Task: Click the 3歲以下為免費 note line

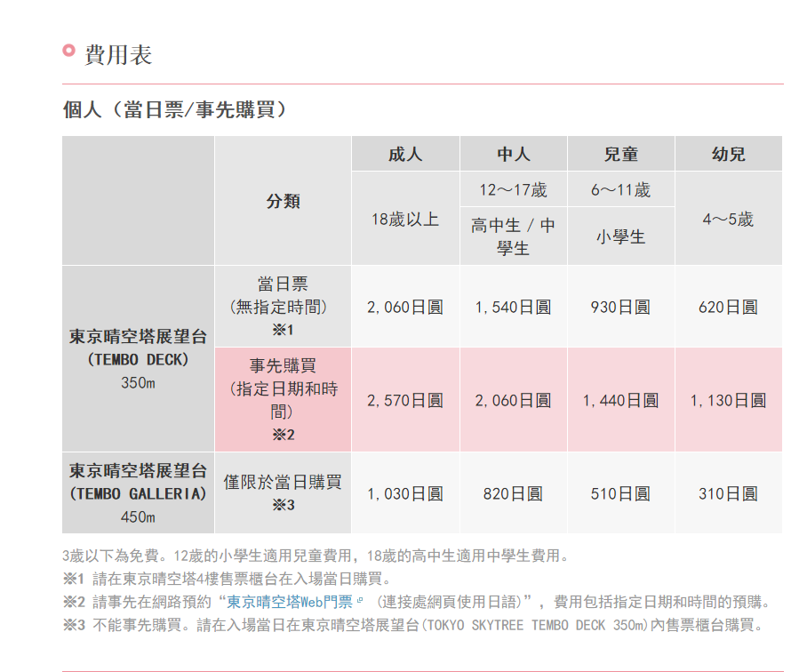Action: tap(315, 556)
